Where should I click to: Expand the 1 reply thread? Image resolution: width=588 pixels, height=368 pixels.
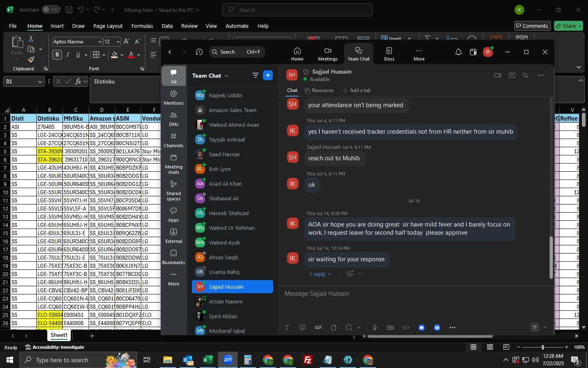(320, 274)
